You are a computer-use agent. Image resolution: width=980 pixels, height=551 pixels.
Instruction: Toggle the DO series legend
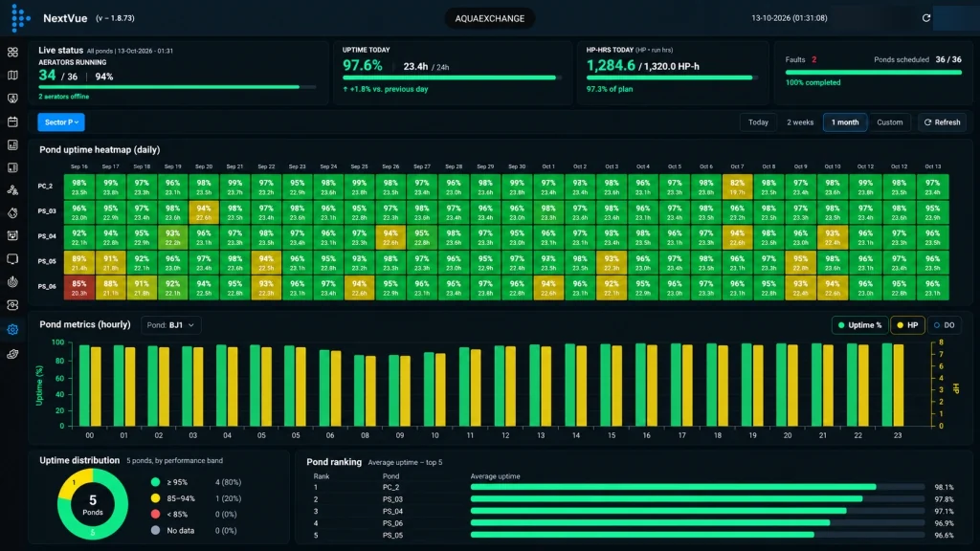944,325
